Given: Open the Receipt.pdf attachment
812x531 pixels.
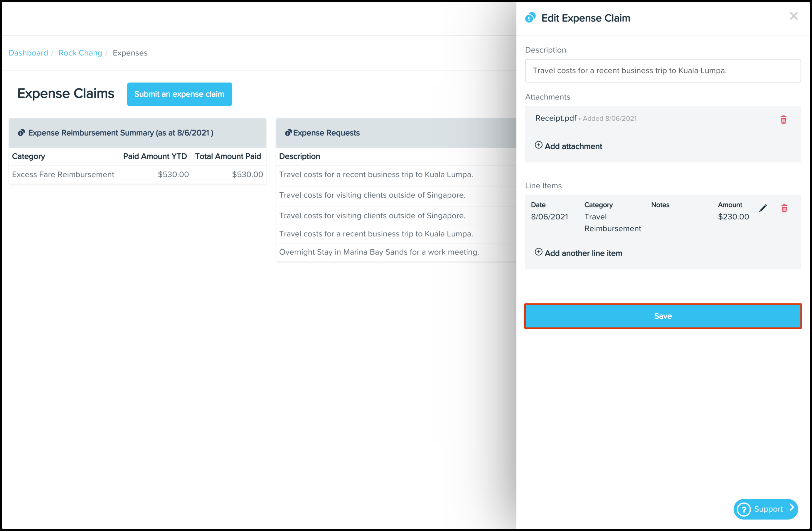Looking at the screenshot, I should click(555, 118).
